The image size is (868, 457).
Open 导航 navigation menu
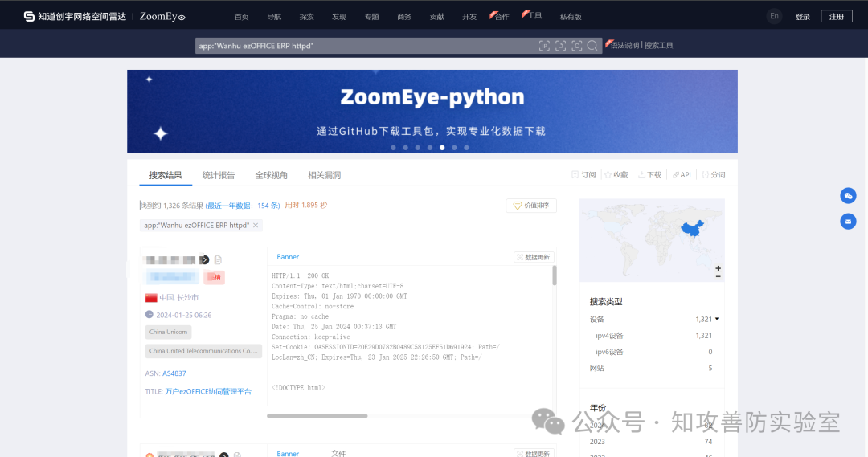274,17
